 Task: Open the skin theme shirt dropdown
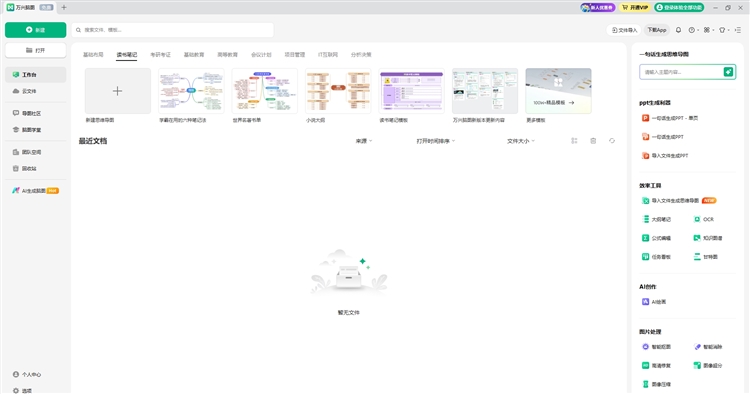[724, 30]
